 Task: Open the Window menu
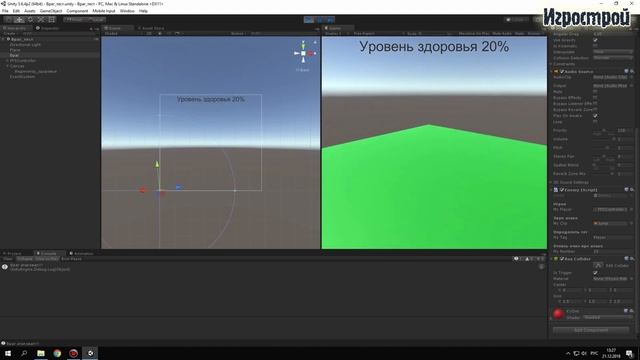(x=127, y=11)
